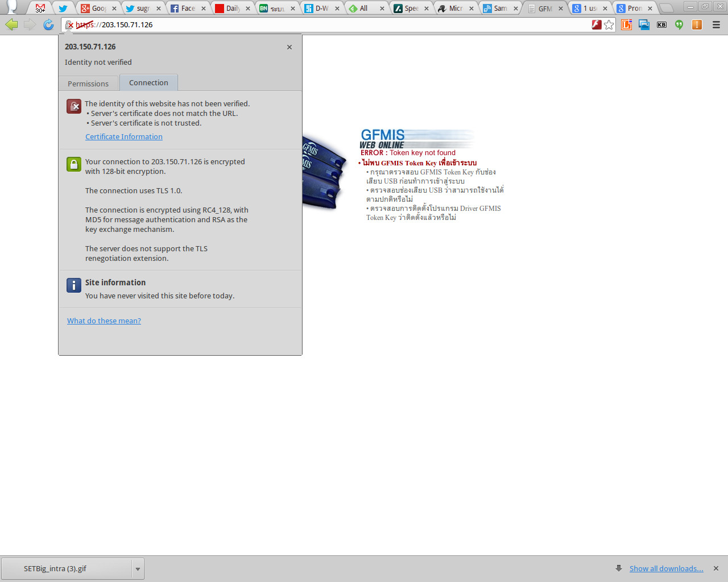Select the Permissions tab in the popup
Screen dimensions: 728x582
(88, 84)
